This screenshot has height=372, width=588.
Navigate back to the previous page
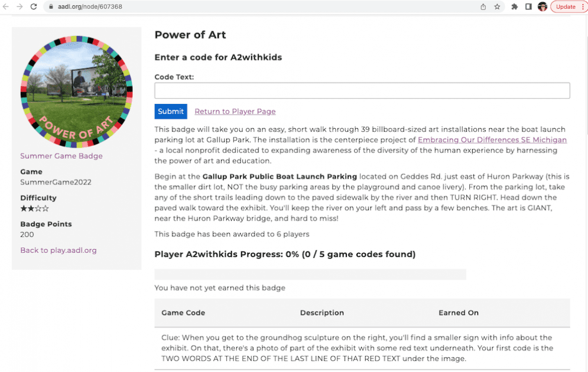tap(8, 7)
